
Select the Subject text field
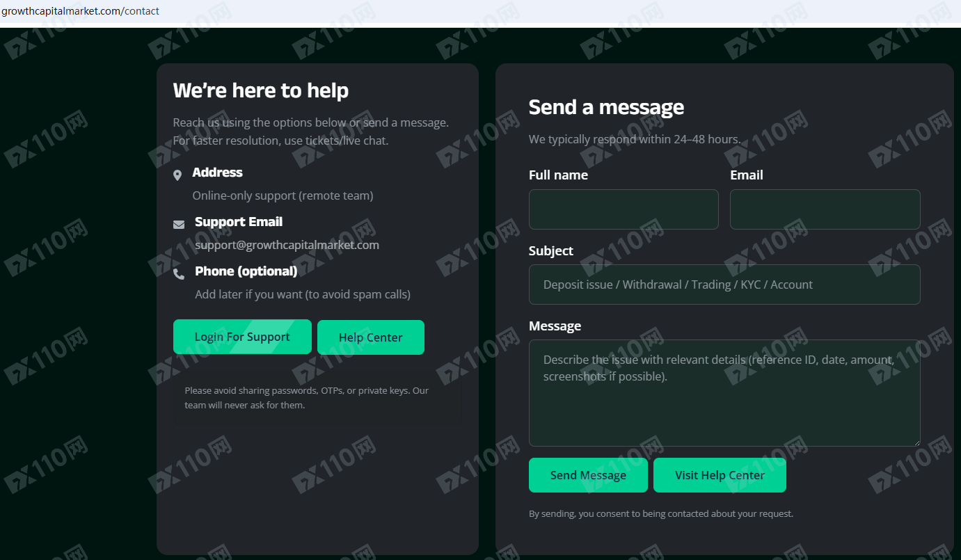click(x=724, y=285)
